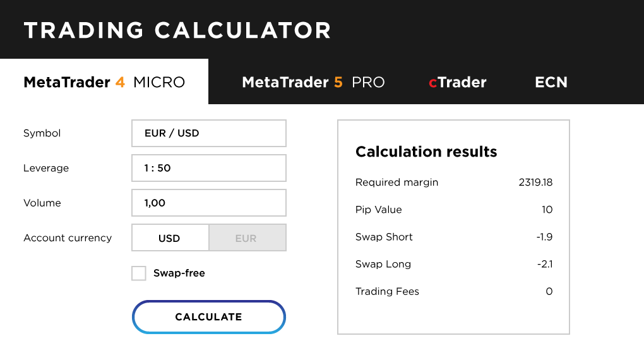Open the MetaTrader 5 PRO tab
644x360 pixels.
[313, 82]
